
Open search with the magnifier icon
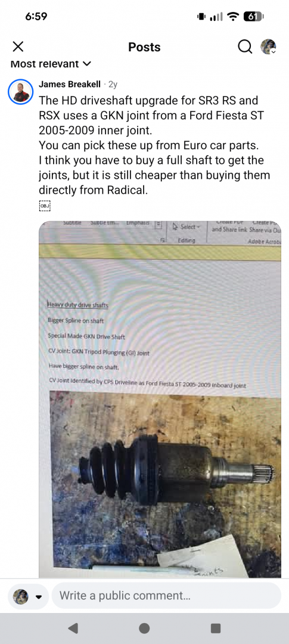point(245,47)
